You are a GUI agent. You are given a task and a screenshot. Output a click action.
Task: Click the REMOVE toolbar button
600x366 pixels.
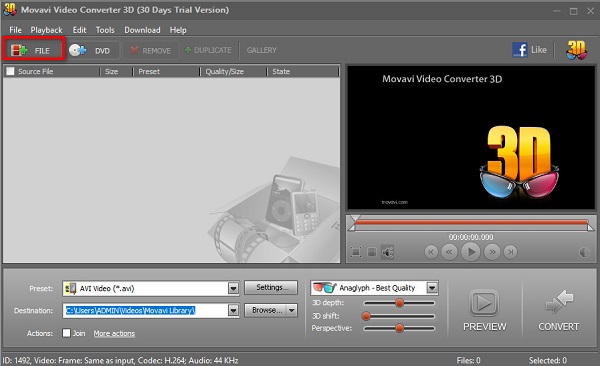(150, 50)
